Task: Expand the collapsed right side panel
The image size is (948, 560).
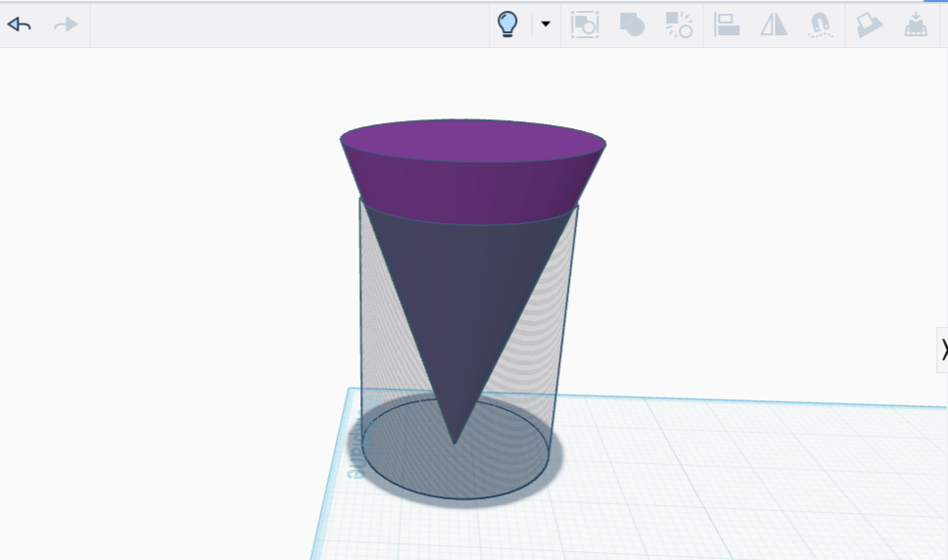Action: [942, 350]
